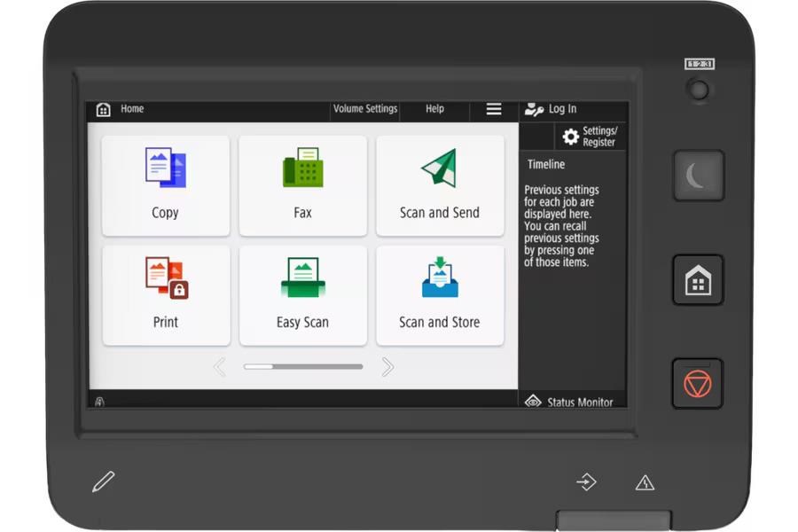This screenshot has height=532, width=798.
Task: Open Volume Settings
Action: 365,109
